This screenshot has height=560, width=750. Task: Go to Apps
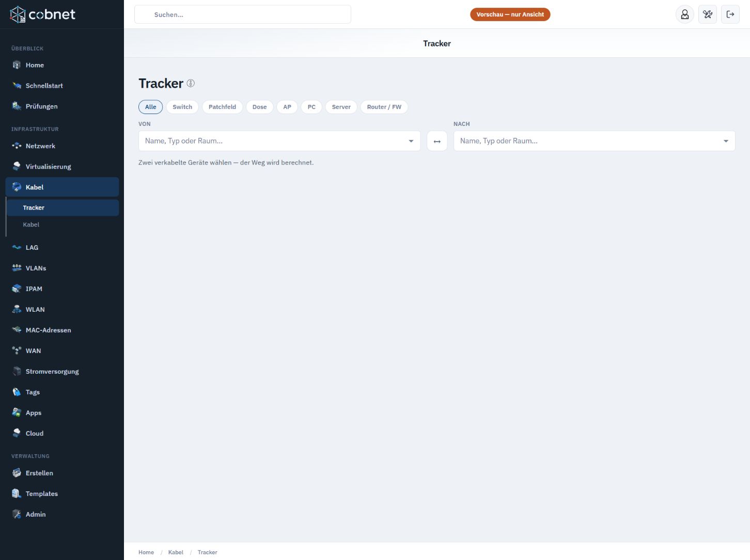tap(62, 413)
